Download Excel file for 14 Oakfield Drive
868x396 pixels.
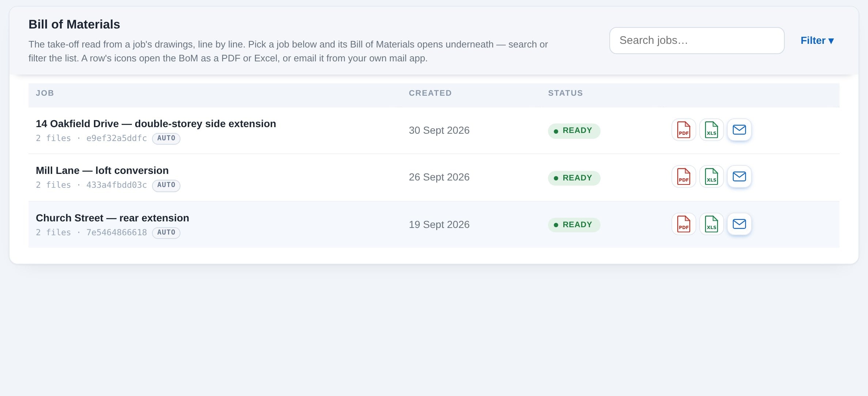coord(711,130)
